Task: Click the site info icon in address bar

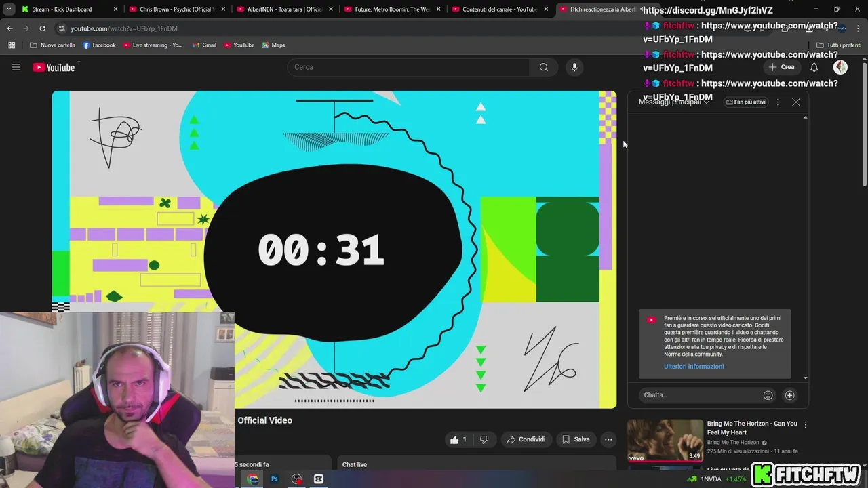Action: tap(62, 28)
